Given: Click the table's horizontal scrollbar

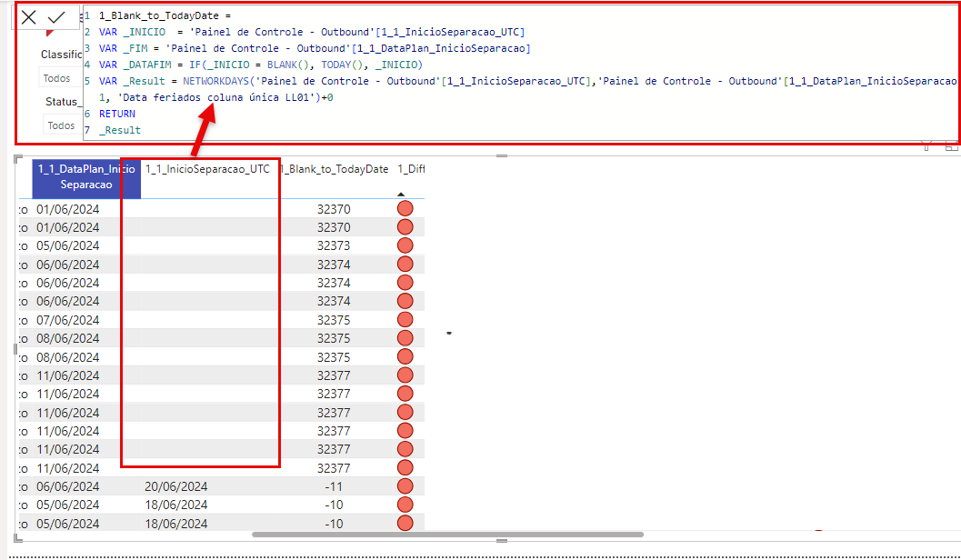Looking at the screenshot, I should (x=448, y=535).
